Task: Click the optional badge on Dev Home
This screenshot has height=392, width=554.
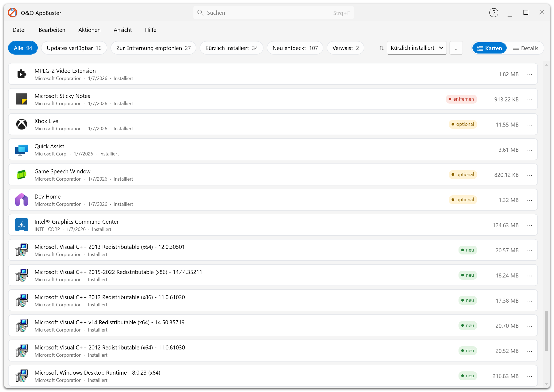Action: (x=463, y=200)
